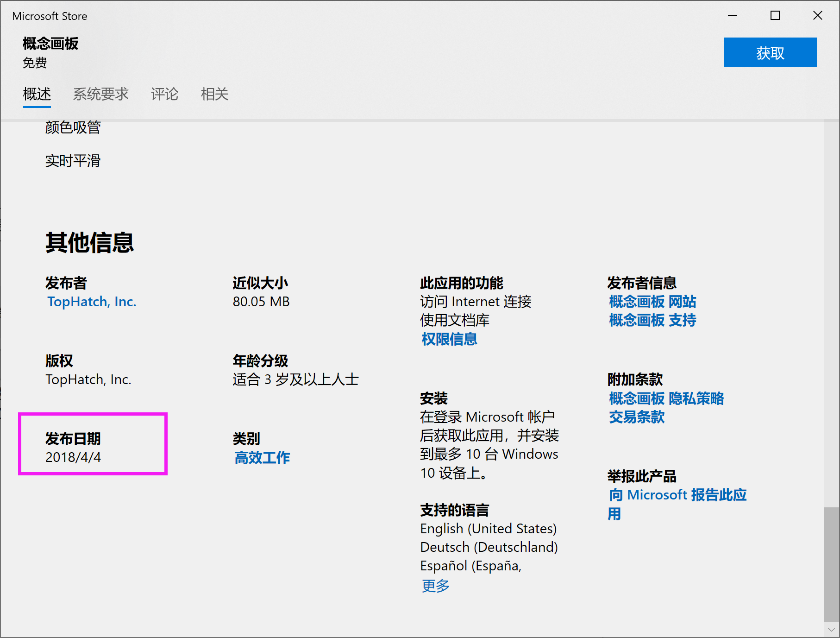Click the 免费 price label
The width and height of the screenshot is (840, 638).
click(35, 63)
